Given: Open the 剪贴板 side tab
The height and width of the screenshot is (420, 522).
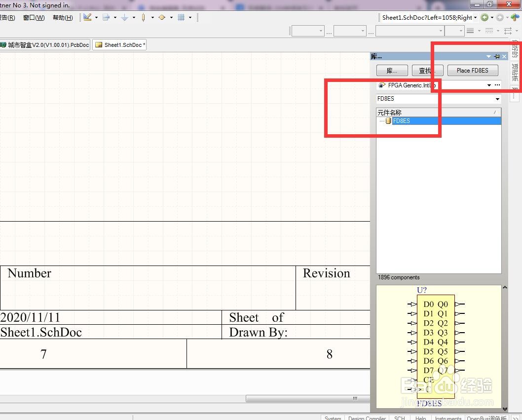Looking at the screenshot, I should (515, 72).
